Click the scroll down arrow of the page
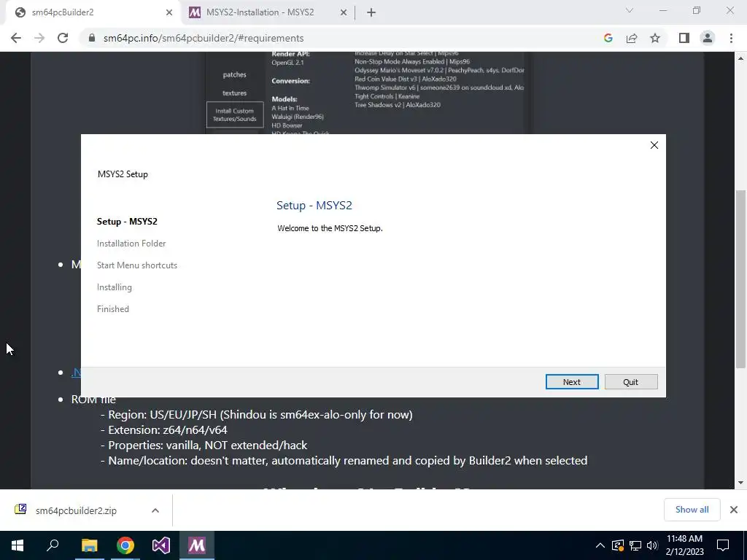 [740, 483]
